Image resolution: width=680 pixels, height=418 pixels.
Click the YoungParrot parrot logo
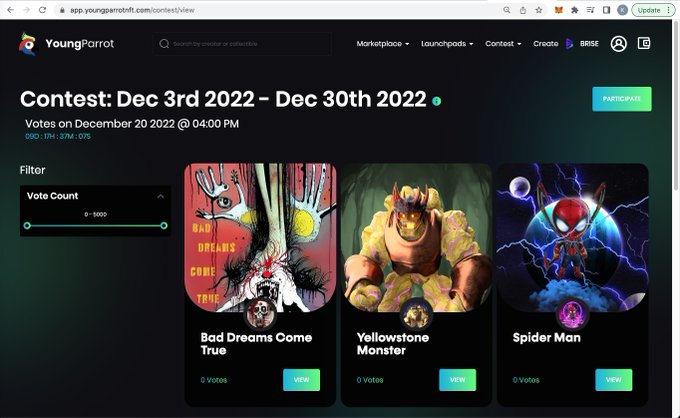click(28, 44)
